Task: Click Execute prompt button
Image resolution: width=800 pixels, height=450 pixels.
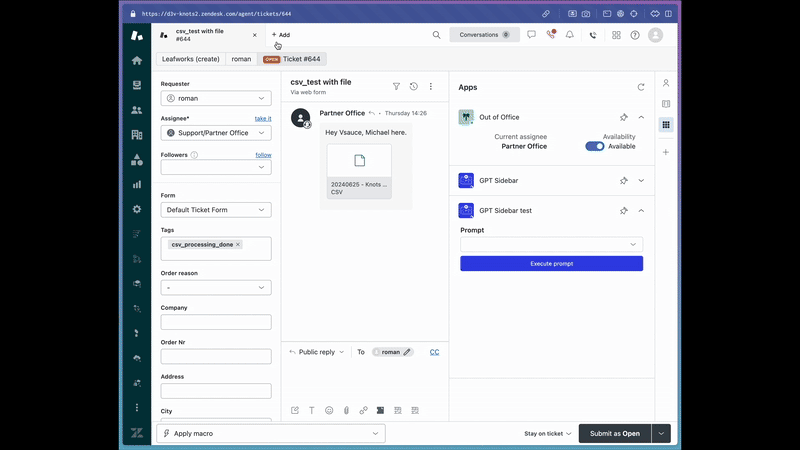Action: [x=551, y=264]
